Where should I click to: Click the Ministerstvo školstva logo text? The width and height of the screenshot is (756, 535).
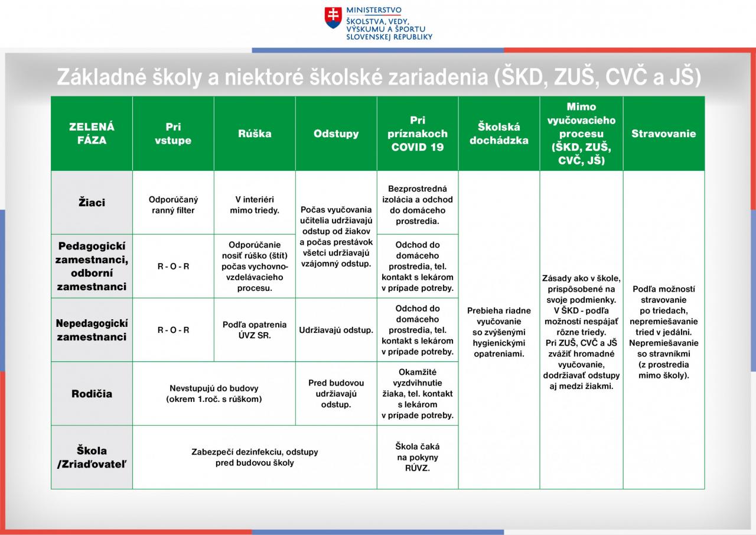(x=389, y=24)
